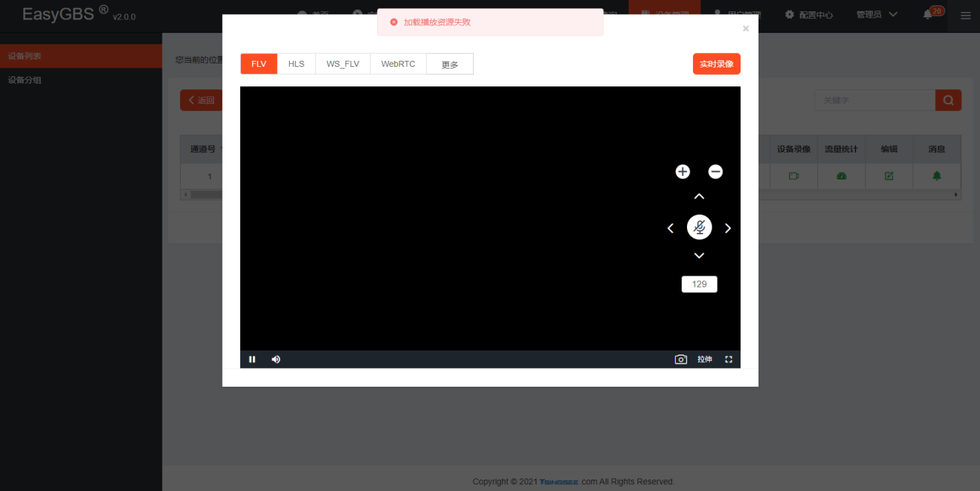Open the 用户管理 user management menu
980x491 pixels.
click(739, 15)
